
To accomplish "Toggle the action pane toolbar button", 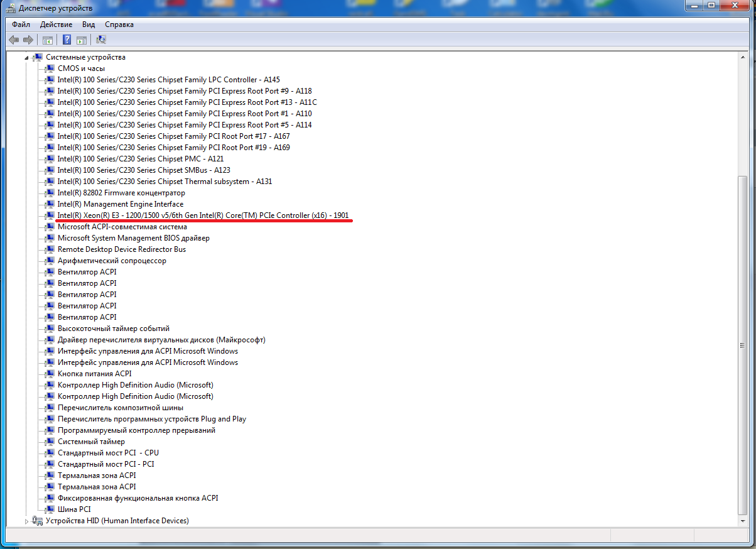I will click(x=82, y=40).
